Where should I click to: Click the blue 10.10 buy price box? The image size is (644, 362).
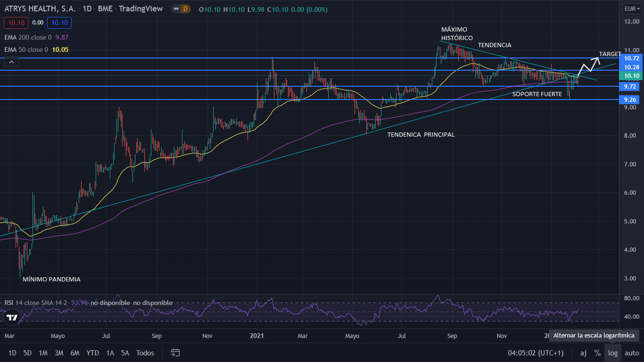tap(59, 23)
